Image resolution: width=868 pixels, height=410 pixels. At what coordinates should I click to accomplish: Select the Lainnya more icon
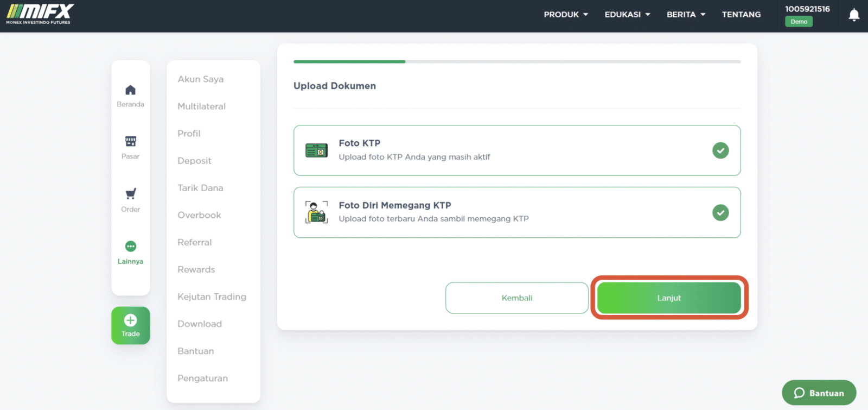tap(131, 247)
